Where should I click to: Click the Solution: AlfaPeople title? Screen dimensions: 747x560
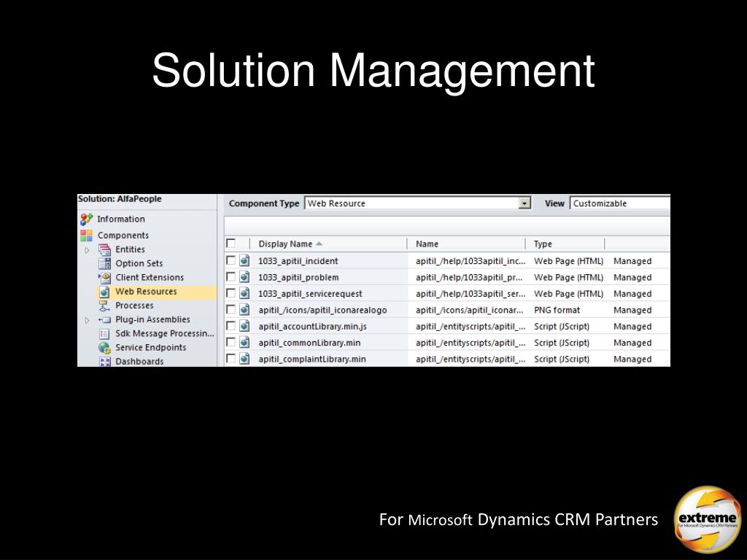pos(120,199)
